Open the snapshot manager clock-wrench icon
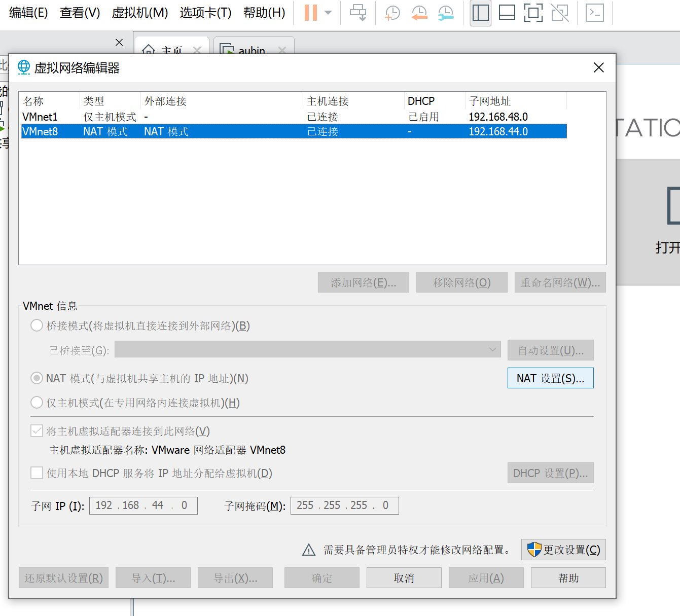Viewport: 680px width, 616px height. click(x=445, y=13)
